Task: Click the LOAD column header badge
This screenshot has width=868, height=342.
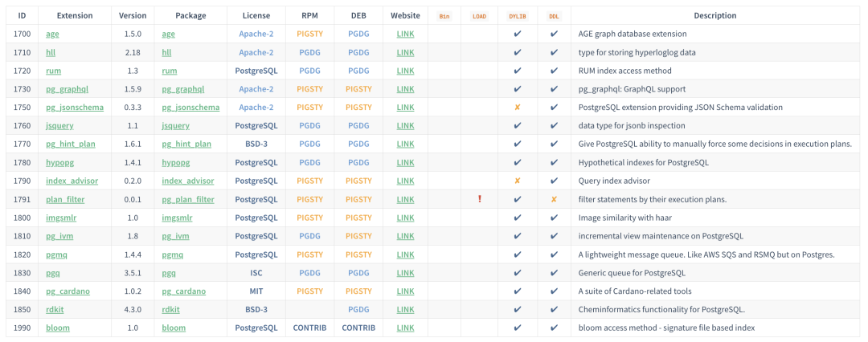Action: (x=480, y=16)
